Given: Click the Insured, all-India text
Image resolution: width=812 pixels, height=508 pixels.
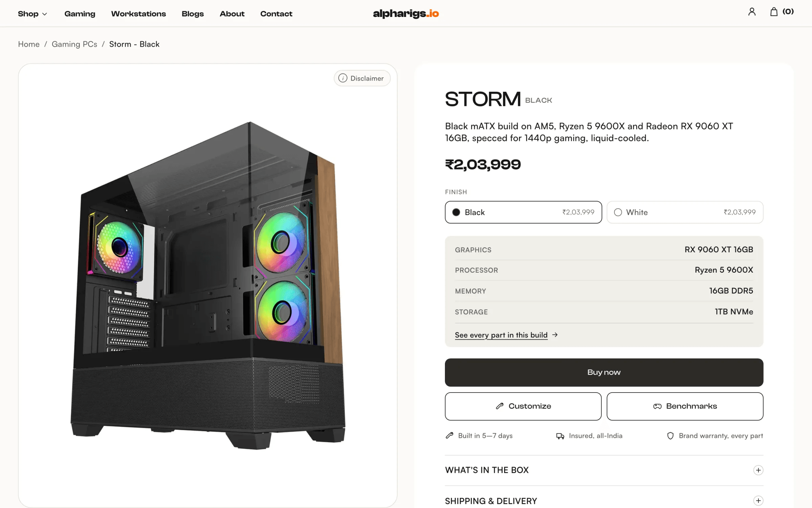Looking at the screenshot, I should tap(595, 436).
